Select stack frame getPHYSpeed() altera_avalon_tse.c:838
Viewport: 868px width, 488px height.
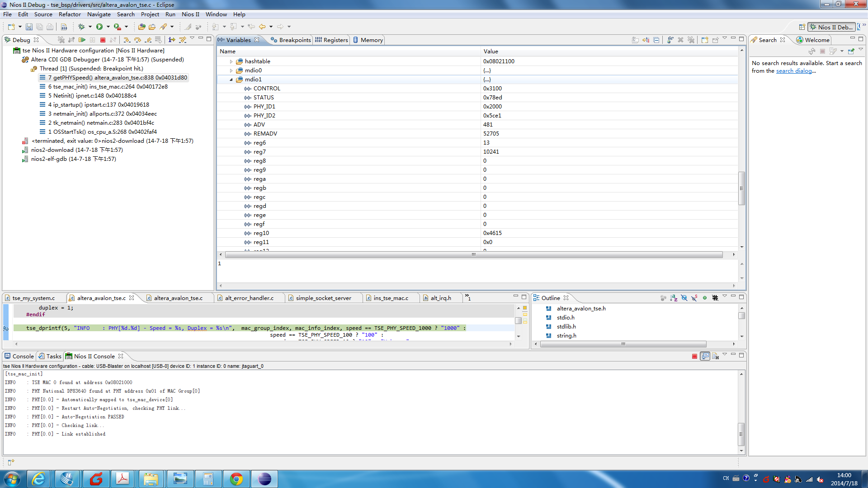113,78
